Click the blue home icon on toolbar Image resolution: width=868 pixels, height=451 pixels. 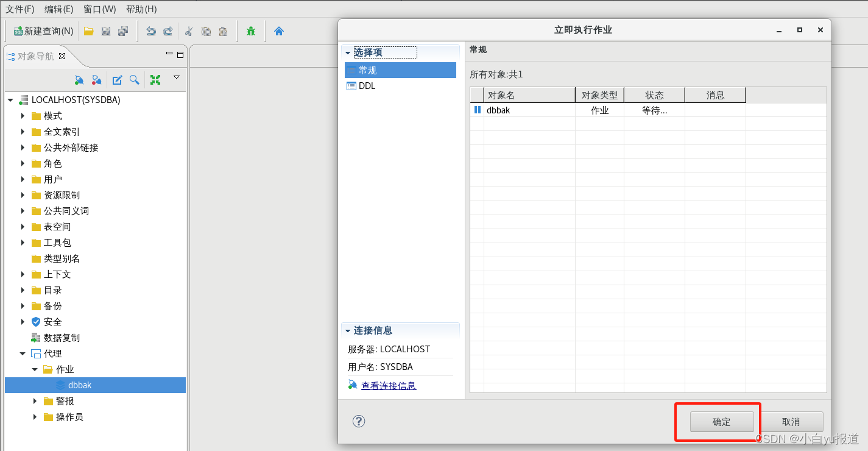click(278, 31)
